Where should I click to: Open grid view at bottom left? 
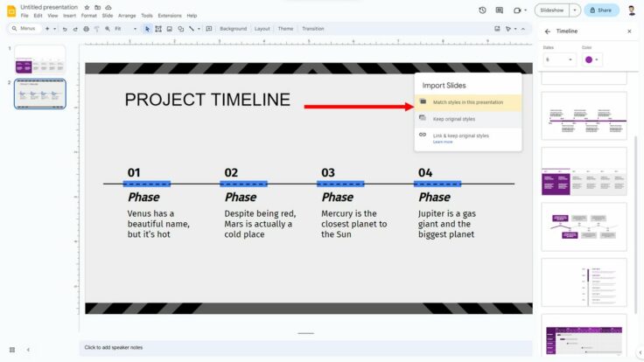click(12, 349)
